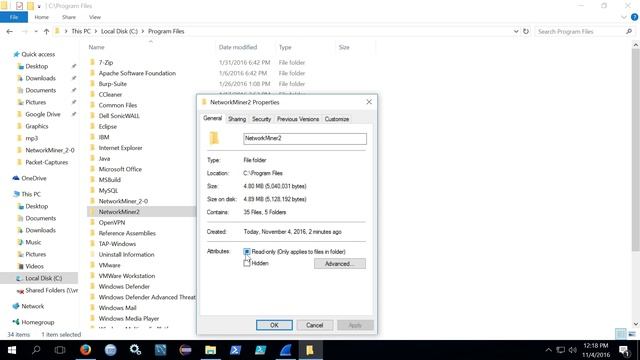640x360 pixels.
Task: Open recent locations dropdown arrow
Action: click(x=36, y=31)
